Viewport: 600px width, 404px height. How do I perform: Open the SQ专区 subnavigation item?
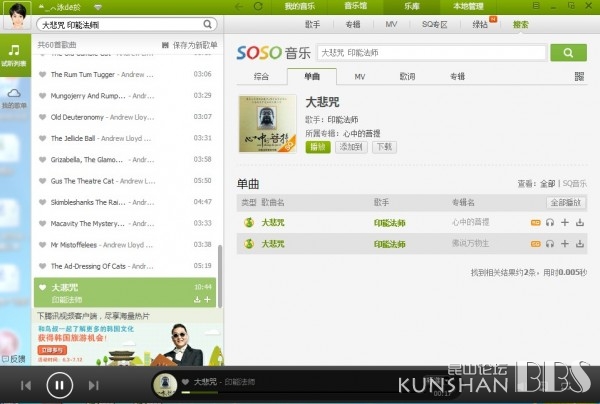tap(435, 24)
